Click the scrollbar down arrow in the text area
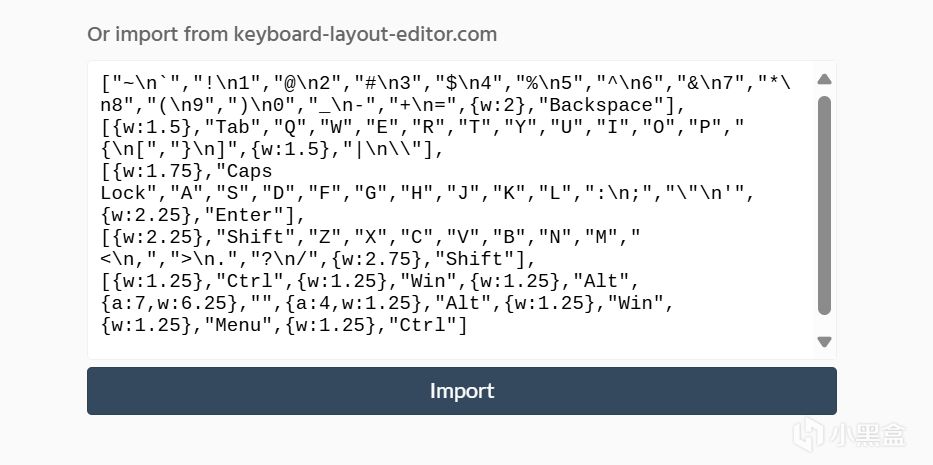Screen dimensions: 933x465 [824, 341]
